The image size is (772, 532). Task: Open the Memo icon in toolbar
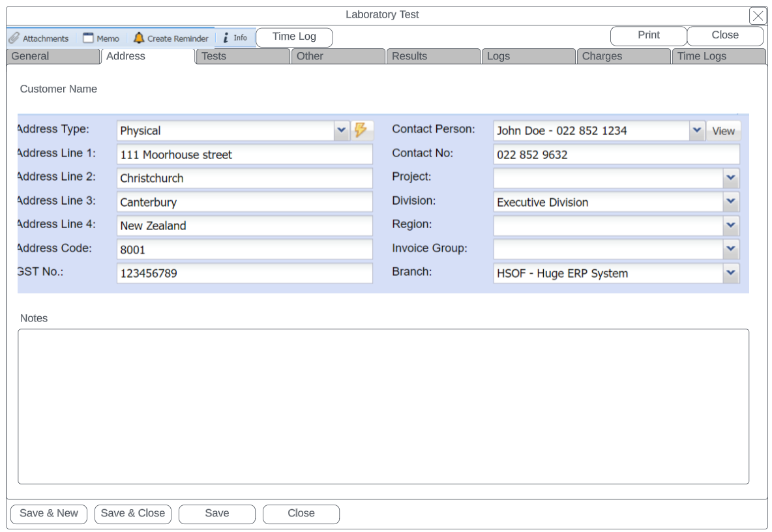point(89,38)
